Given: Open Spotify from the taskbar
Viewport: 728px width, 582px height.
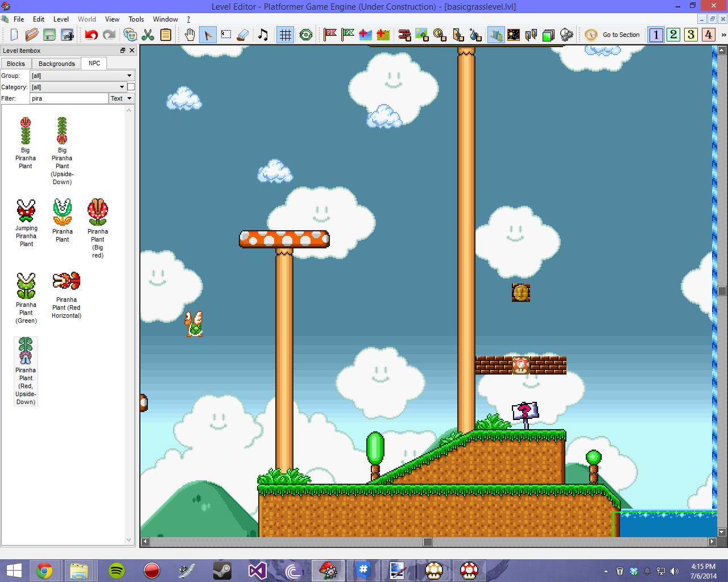Looking at the screenshot, I should tap(117, 571).
